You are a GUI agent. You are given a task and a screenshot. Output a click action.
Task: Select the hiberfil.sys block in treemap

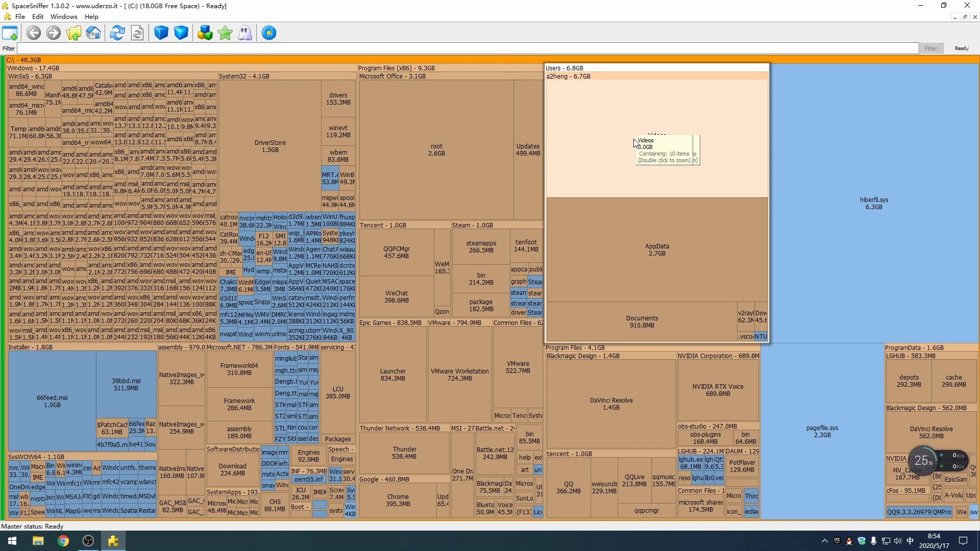(x=873, y=204)
